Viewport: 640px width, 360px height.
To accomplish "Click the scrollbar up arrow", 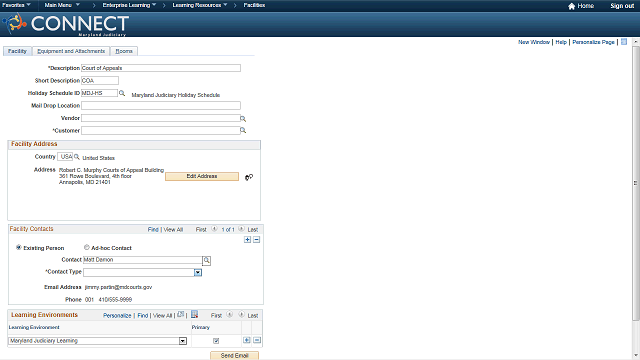I will tap(636, 42).
